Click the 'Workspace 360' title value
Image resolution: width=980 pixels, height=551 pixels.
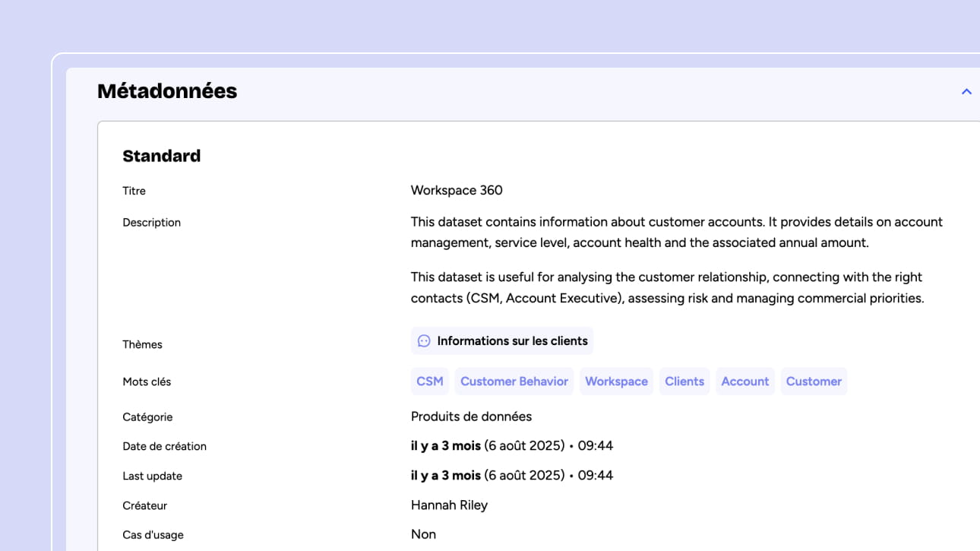(x=457, y=190)
